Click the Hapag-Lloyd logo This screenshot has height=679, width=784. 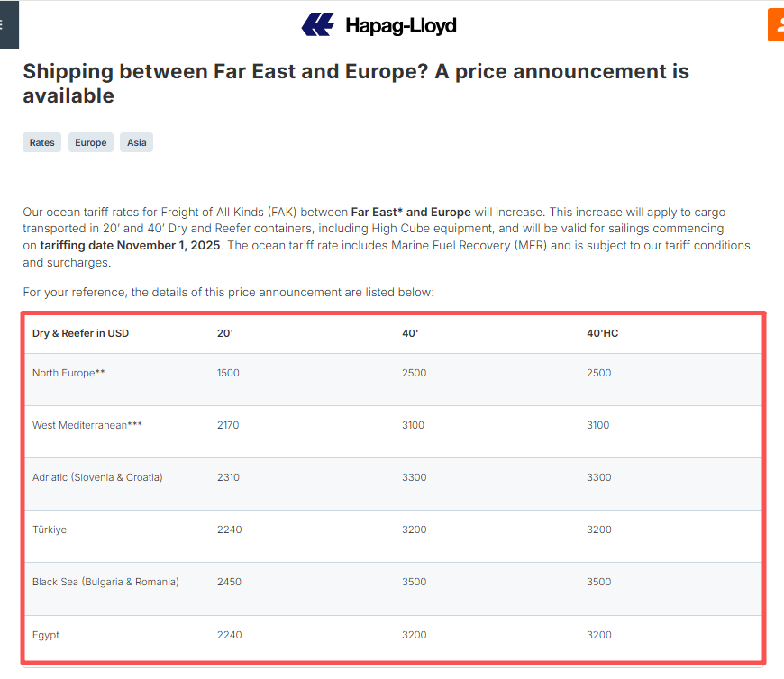379,25
